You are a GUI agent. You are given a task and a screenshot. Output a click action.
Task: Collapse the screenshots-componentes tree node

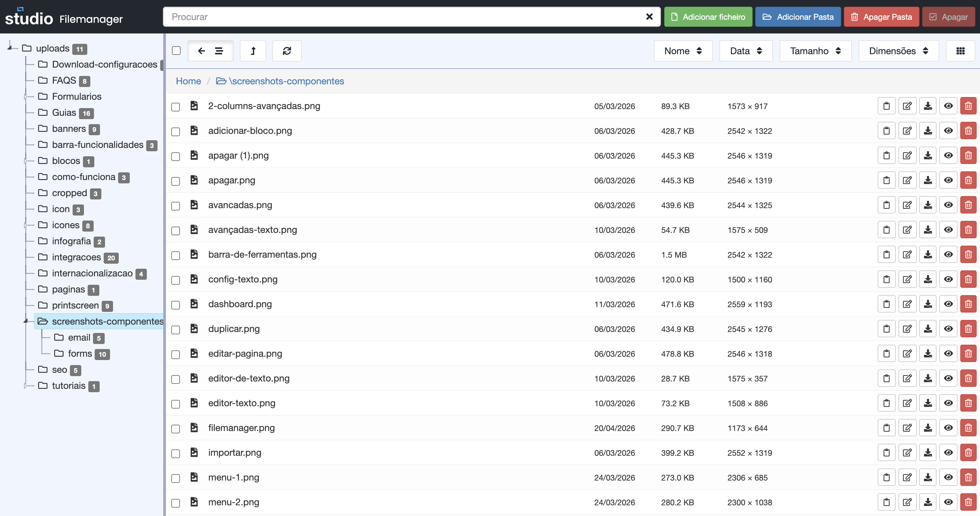click(x=26, y=321)
